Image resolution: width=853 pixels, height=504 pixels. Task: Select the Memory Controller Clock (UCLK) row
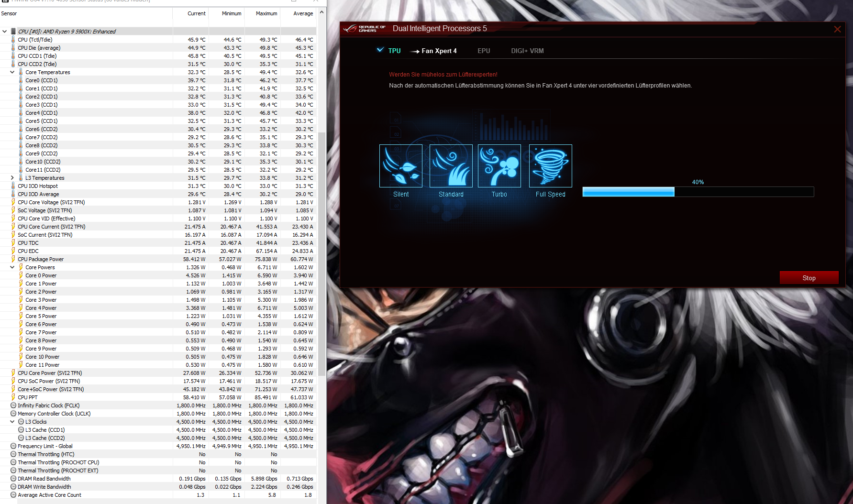[x=158, y=414]
